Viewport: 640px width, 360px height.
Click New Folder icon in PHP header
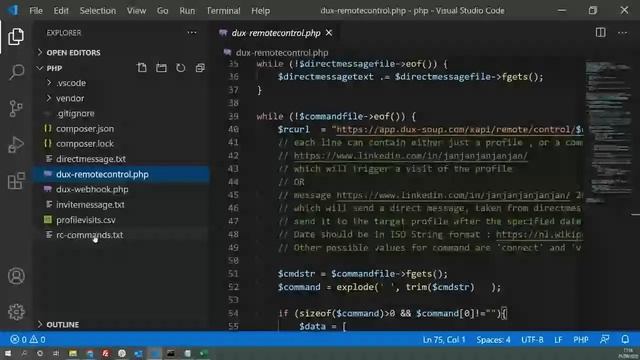click(161, 68)
